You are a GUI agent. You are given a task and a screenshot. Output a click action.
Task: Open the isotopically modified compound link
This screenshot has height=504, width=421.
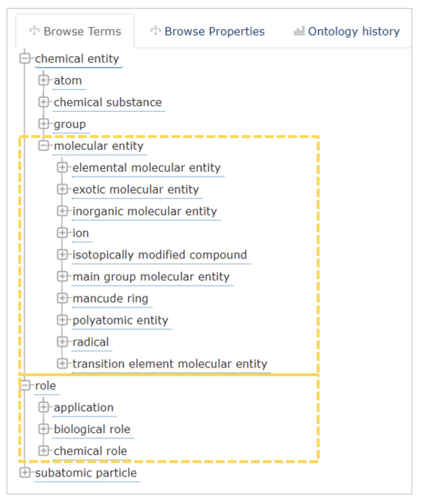(x=160, y=255)
